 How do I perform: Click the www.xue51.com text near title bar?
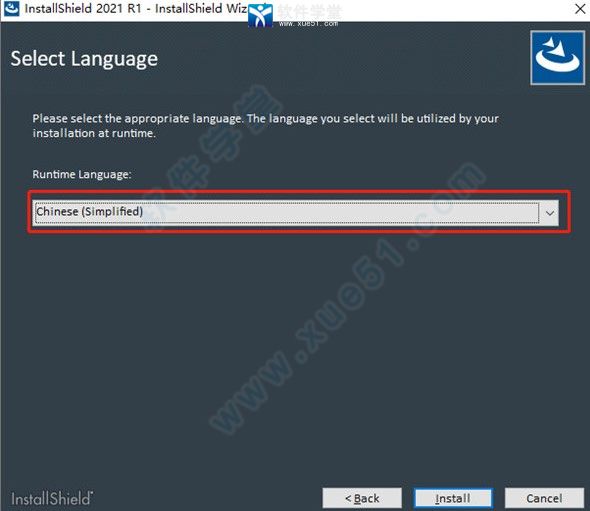pyautogui.click(x=308, y=23)
